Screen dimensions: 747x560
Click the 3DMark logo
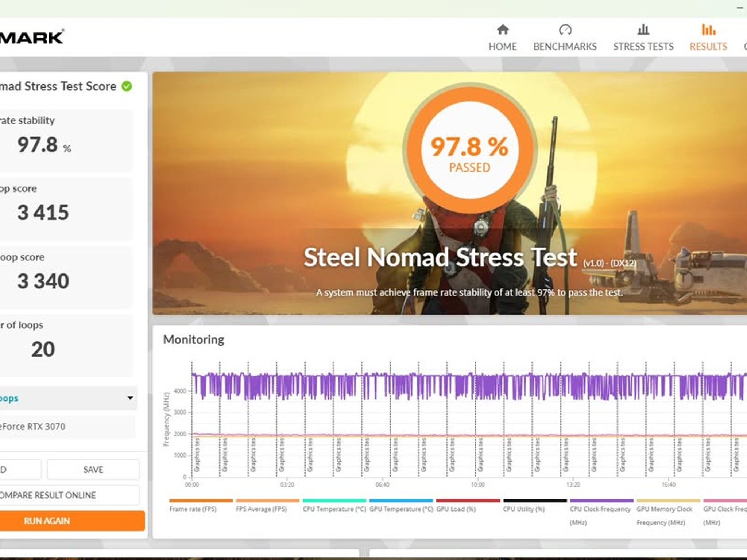tap(32, 37)
